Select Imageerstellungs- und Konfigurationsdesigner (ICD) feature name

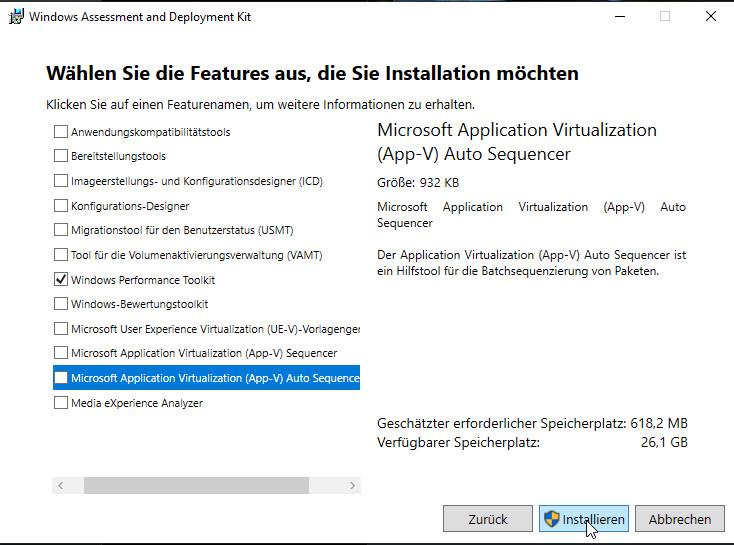[196, 181]
